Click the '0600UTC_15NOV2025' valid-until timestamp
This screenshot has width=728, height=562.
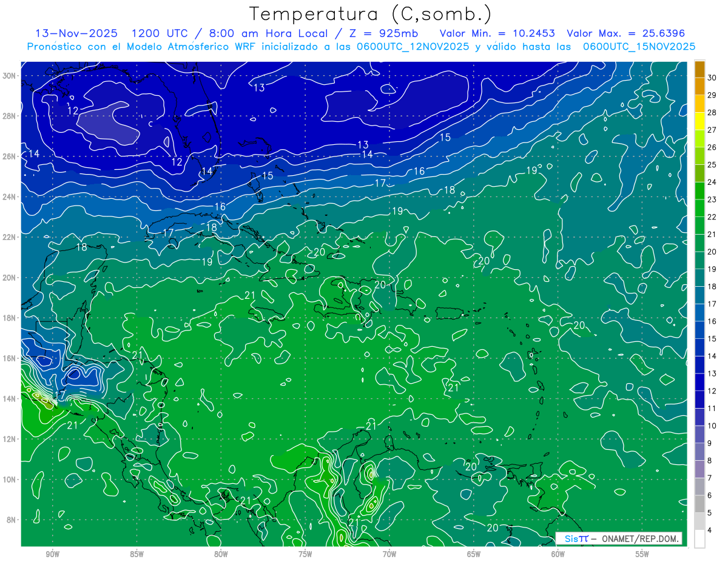click(x=639, y=46)
